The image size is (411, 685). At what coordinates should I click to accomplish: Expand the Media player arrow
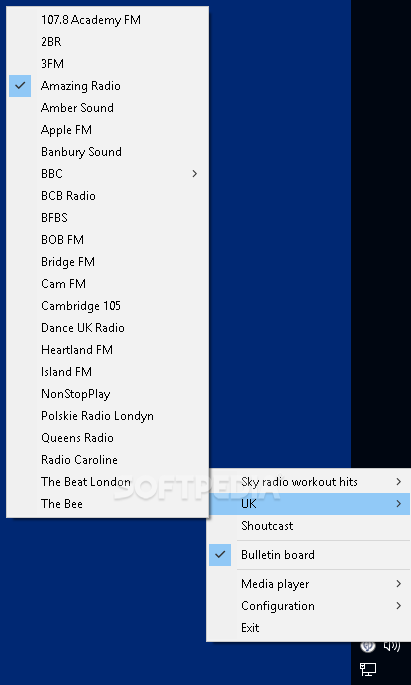coord(398,584)
